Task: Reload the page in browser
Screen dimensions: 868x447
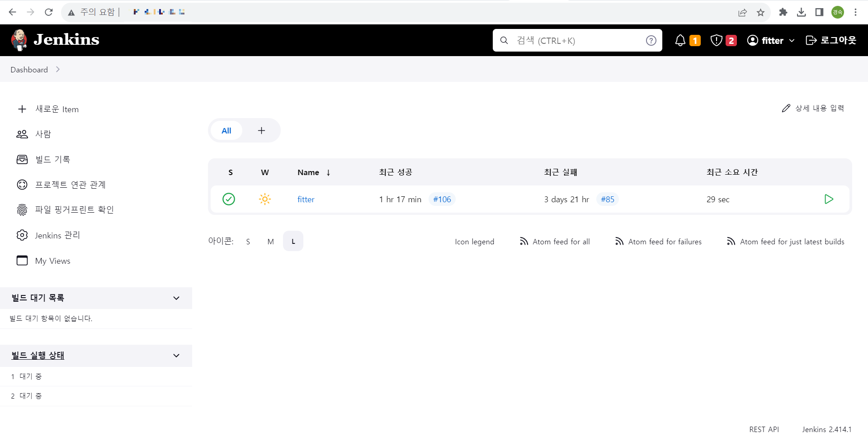Action: pyautogui.click(x=49, y=12)
